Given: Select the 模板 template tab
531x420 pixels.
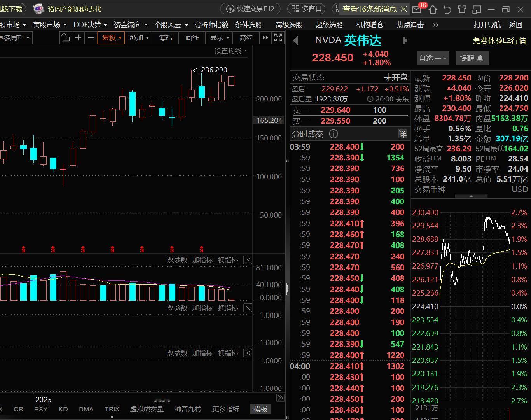Looking at the screenshot, I should pyautogui.click(x=260, y=409).
